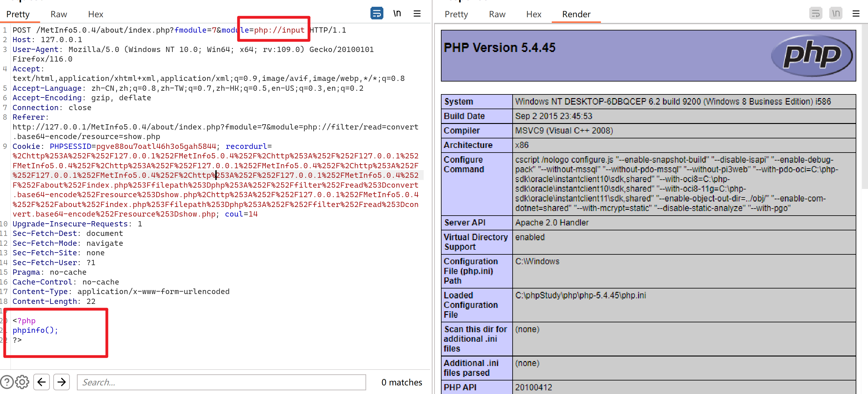Click the 'Sec-Fetch-Dest' header name
This screenshot has width=868, height=394.
point(45,233)
